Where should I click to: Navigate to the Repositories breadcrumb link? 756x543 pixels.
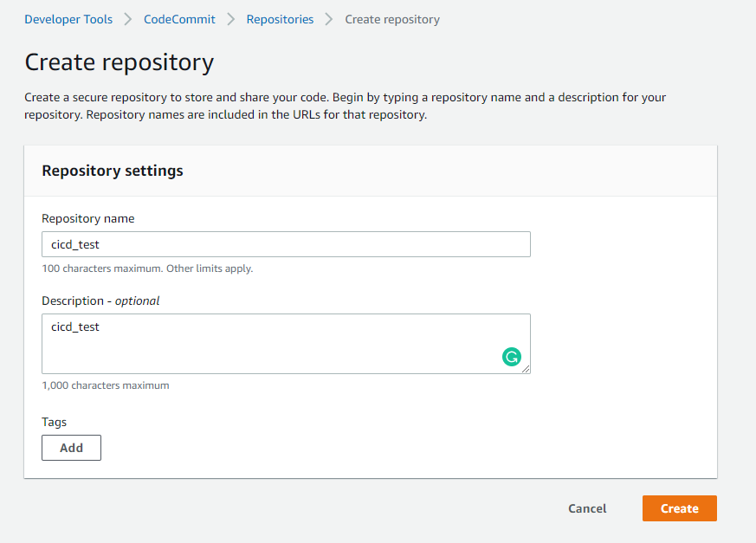[280, 19]
